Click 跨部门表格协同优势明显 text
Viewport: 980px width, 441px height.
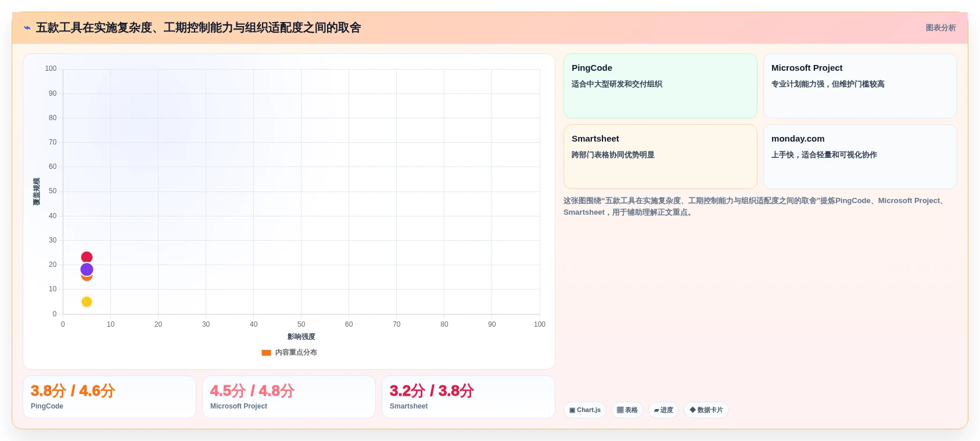coord(613,155)
